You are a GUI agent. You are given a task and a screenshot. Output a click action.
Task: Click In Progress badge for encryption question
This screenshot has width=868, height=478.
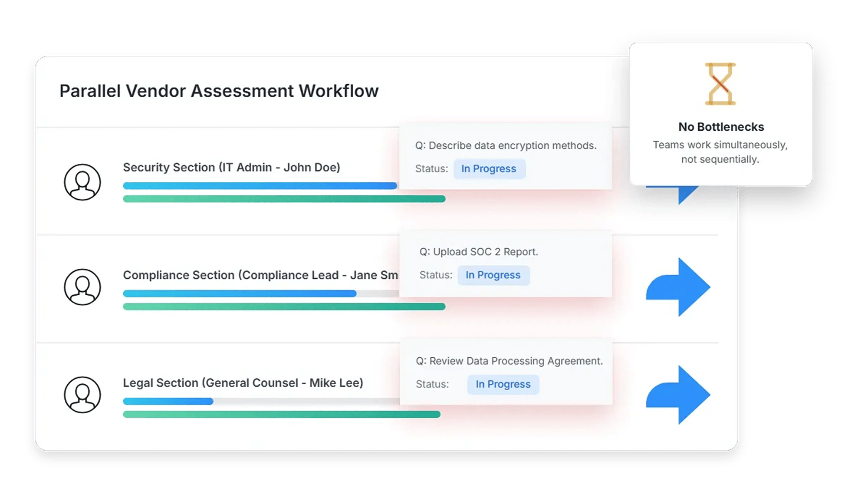tap(489, 169)
